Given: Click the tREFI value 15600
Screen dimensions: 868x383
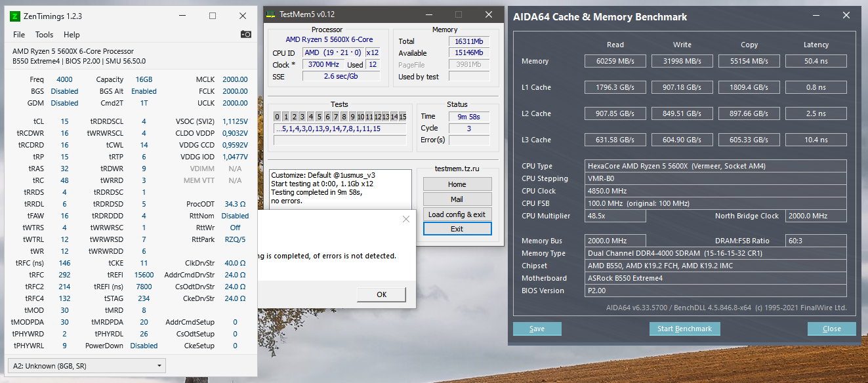Looking at the screenshot, I should pyautogui.click(x=144, y=275).
